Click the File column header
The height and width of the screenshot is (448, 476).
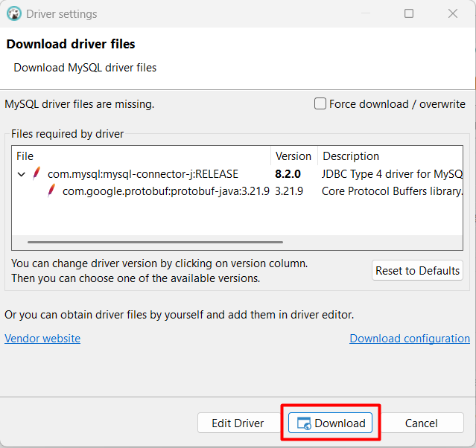tap(25, 156)
